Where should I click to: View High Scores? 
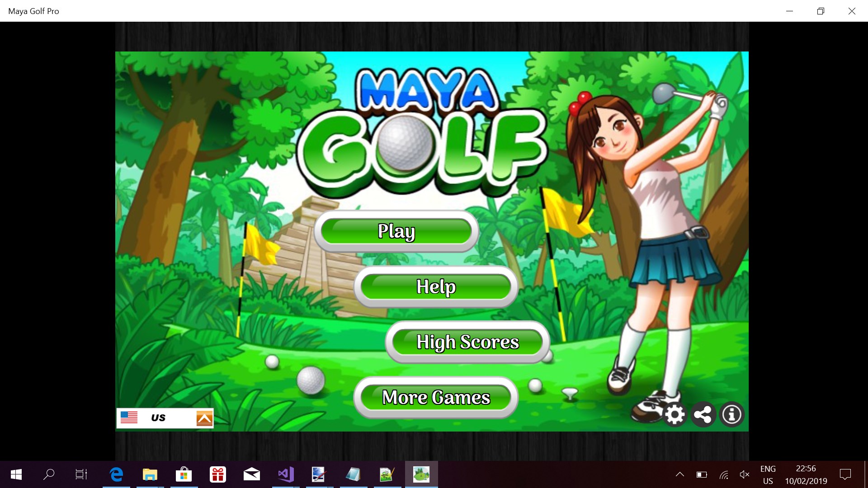click(x=467, y=342)
